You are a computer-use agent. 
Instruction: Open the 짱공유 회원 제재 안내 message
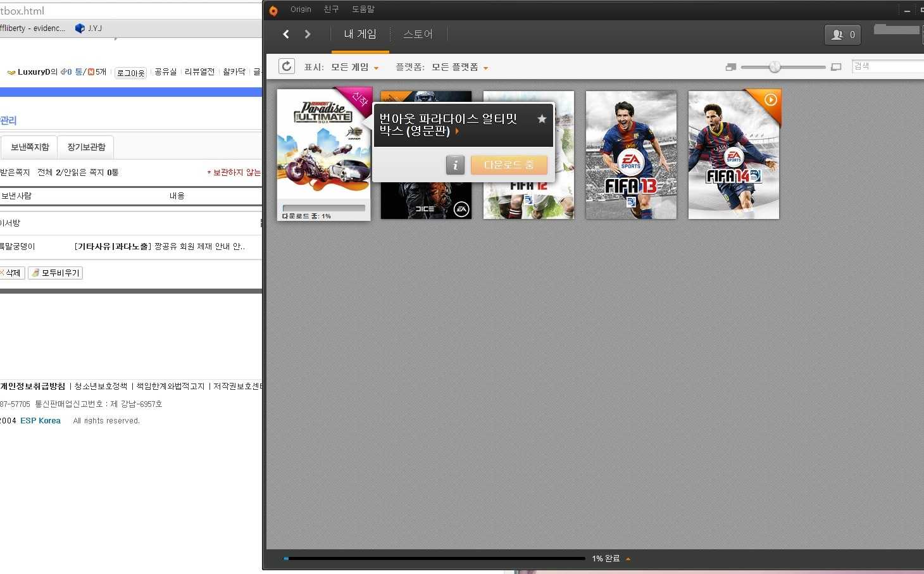tap(159, 246)
